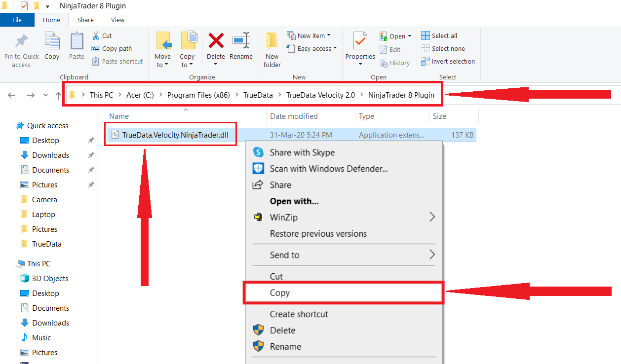Click the New folder icon
The image size is (621, 364).
[272, 40]
